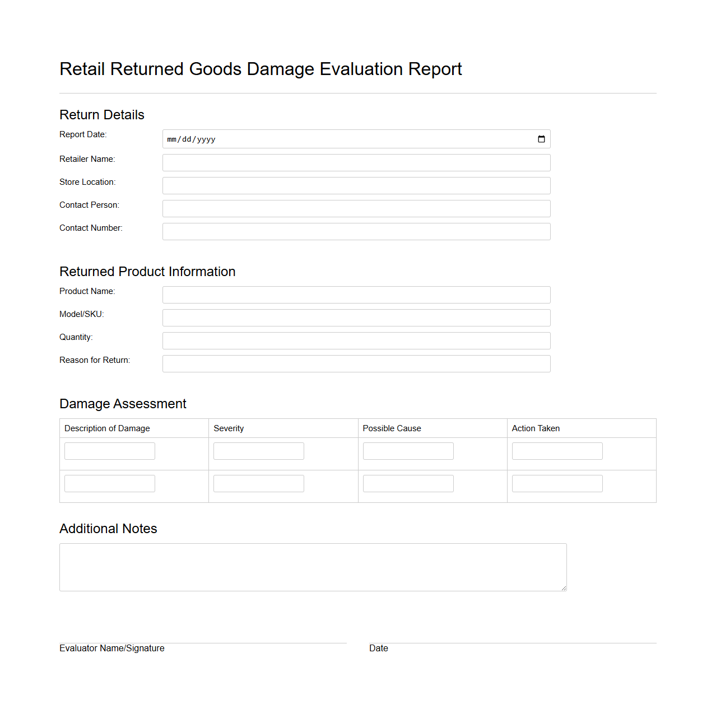Screen dimensions: 716x728
Task: Click first Description of Damage cell input
Action: click(x=109, y=451)
